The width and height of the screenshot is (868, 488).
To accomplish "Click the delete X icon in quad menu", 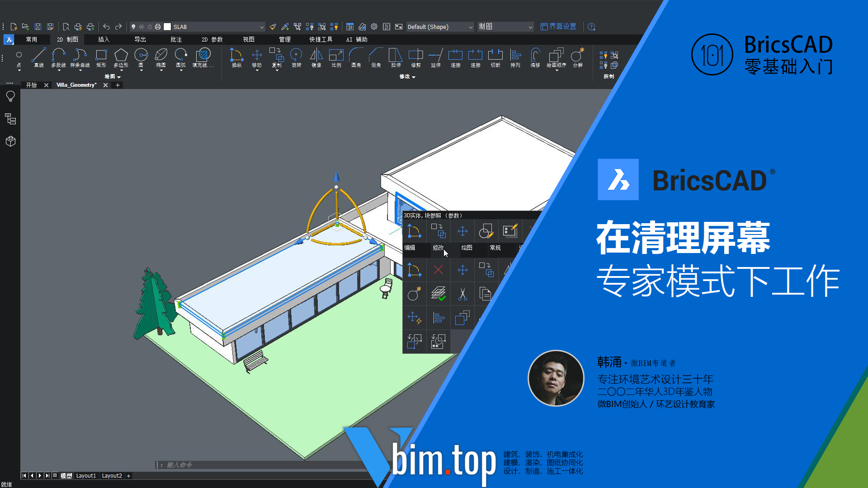I will coord(438,270).
